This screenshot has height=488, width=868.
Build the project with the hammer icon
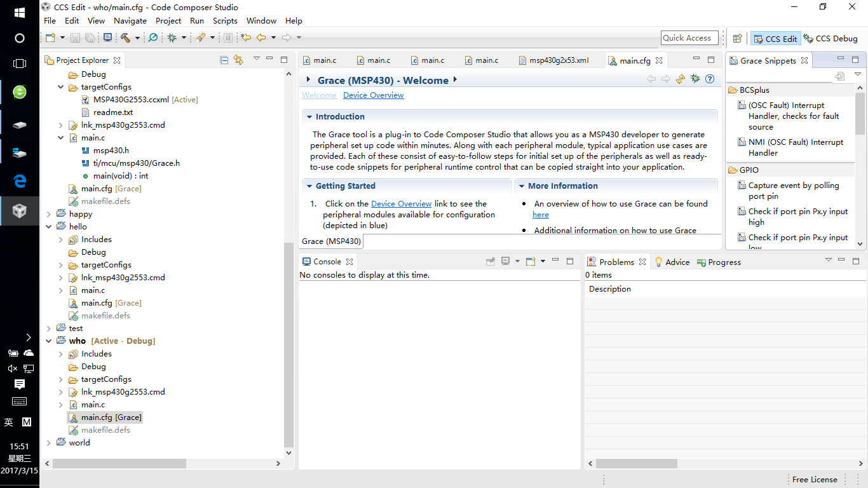[x=125, y=38]
